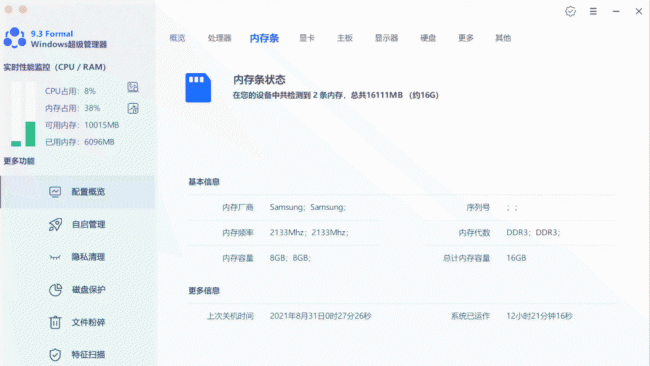The height and width of the screenshot is (366, 650).
Task: Go to the 主板 tab
Action: pos(344,38)
